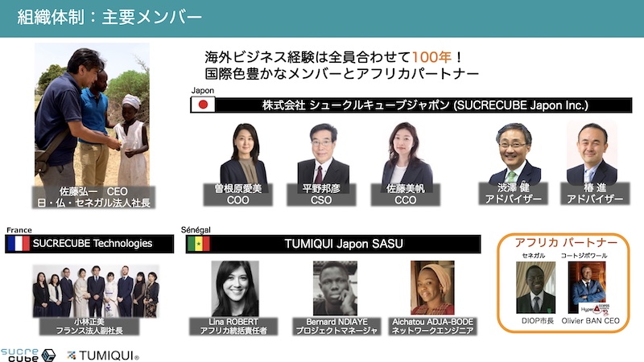Select Lina ROBERT's portrait
Image resolution: width=644 pixels, height=362 pixels.
[x=235, y=289]
